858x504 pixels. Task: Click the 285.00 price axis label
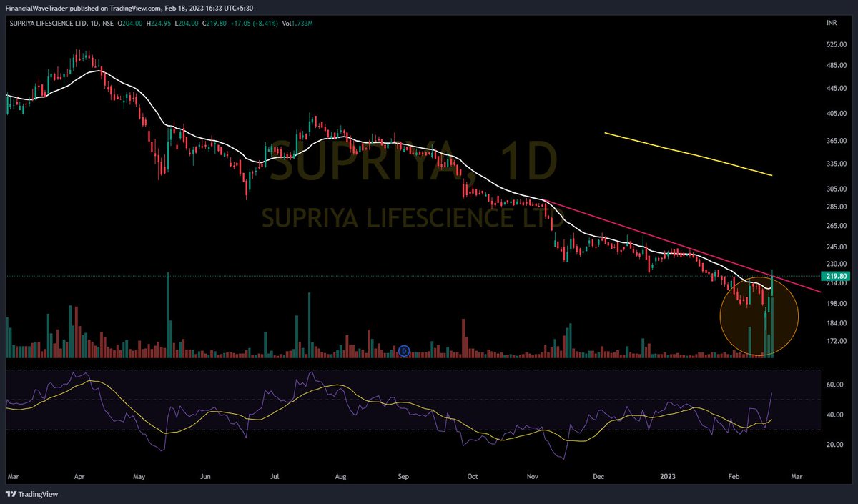pos(836,207)
